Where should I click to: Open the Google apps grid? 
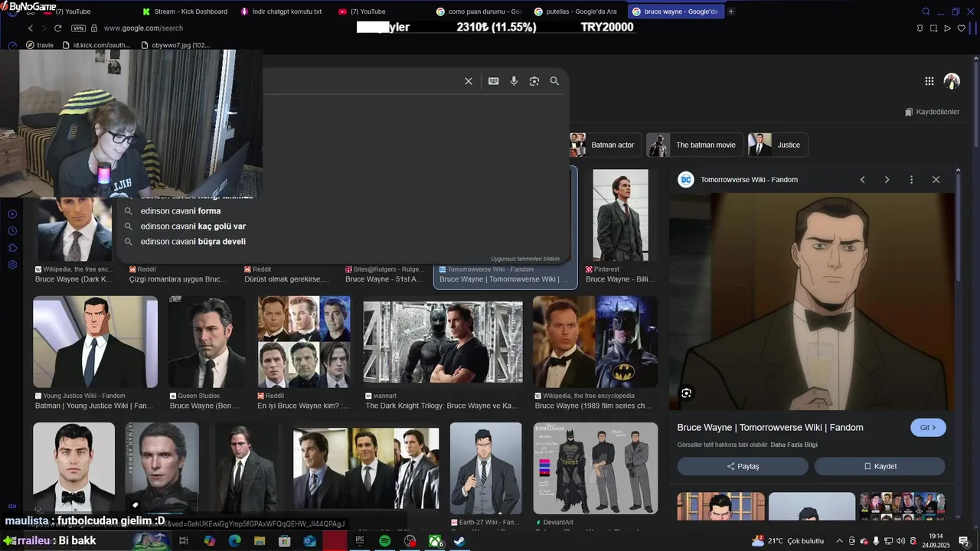[x=929, y=81]
